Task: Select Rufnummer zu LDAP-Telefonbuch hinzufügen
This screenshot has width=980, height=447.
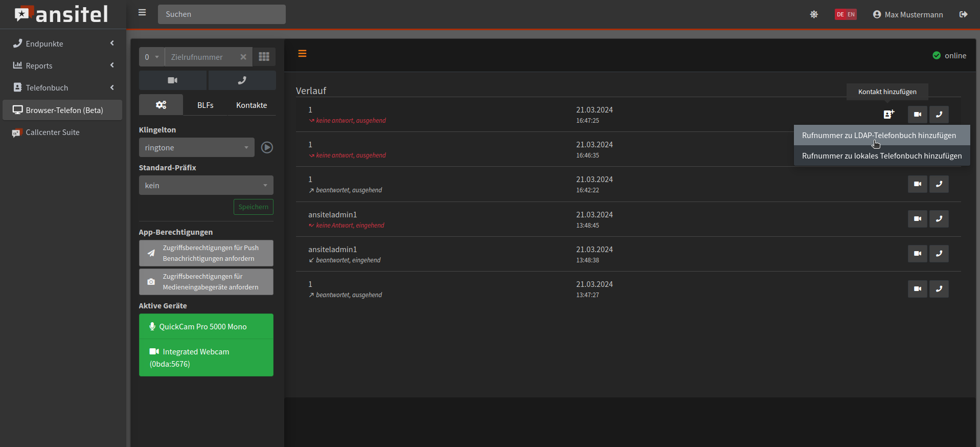Action: (x=878, y=136)
